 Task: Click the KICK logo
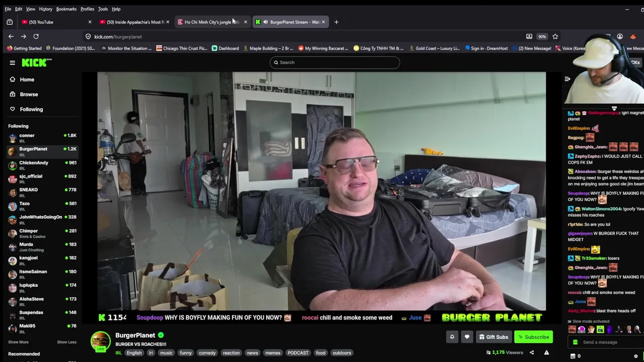click(37, 62)
